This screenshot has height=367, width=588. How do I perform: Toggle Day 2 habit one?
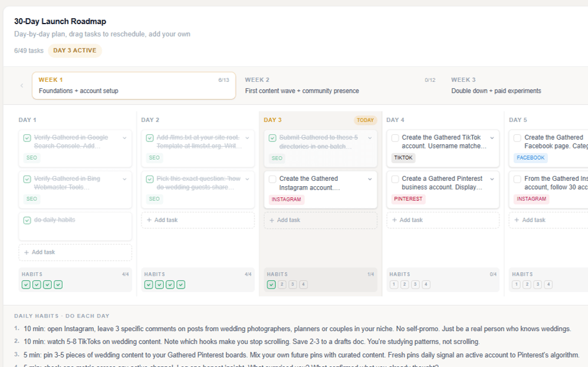tap(149, 285)
